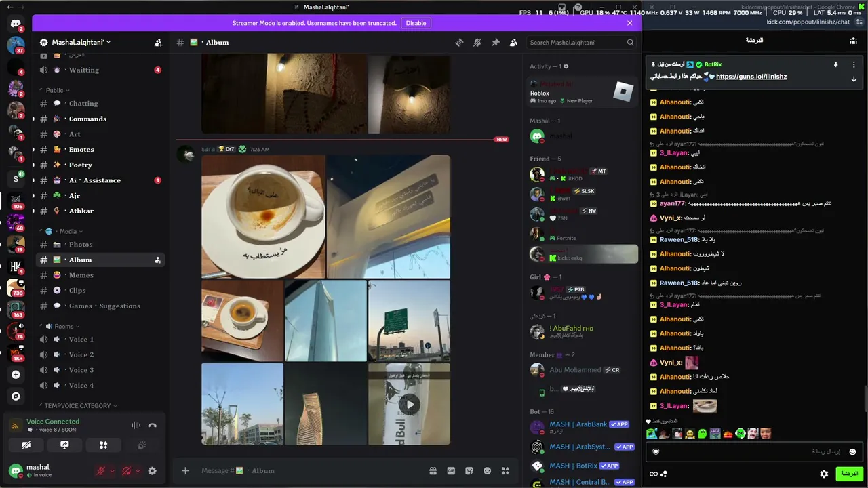Open the plus attachment button in message bar

(x=185, y=471)
